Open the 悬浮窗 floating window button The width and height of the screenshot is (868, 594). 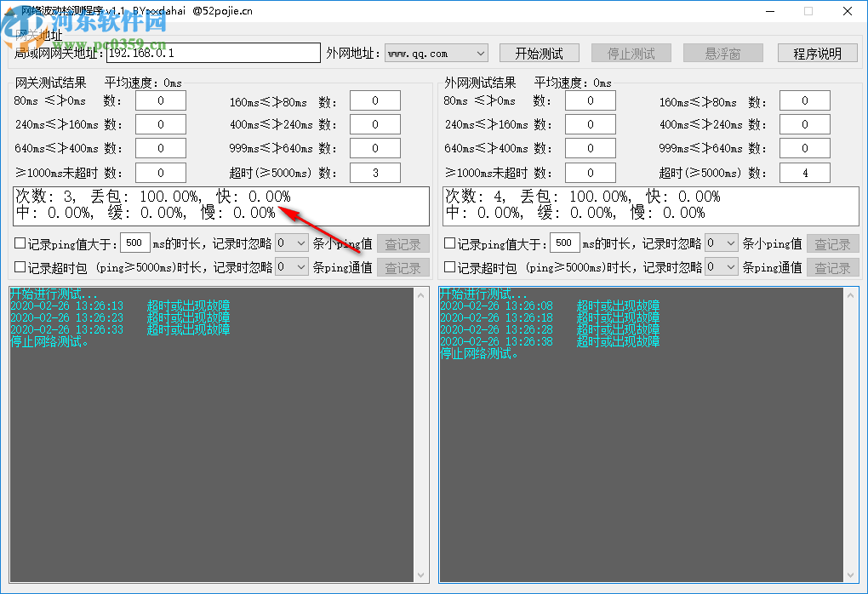point(723,53)
